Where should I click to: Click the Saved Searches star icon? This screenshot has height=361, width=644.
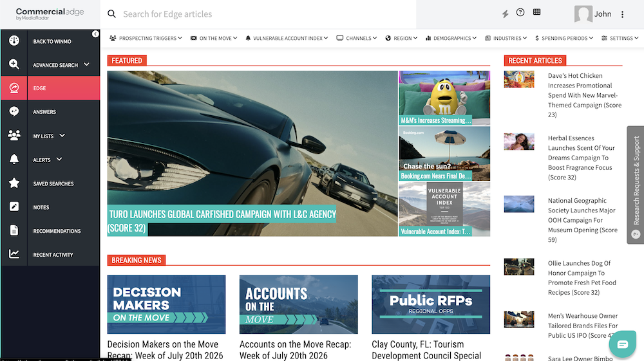pyautogui.click(x=14, y=183)
